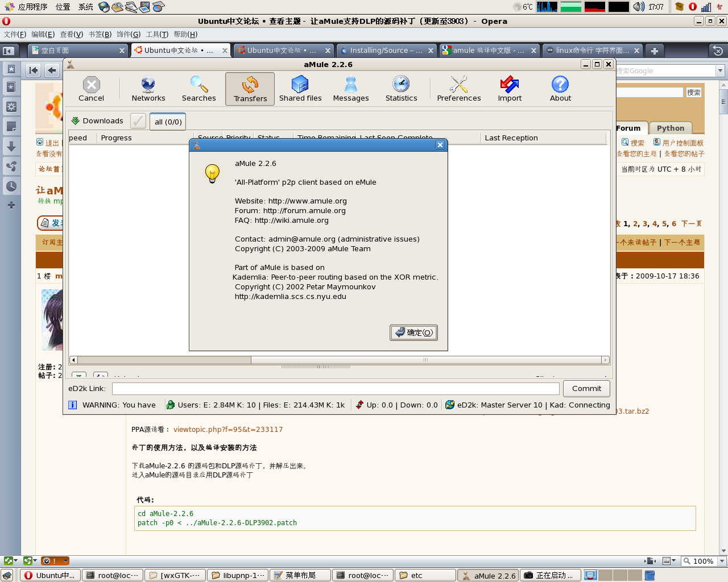Click the 下一个主题 link

pos(682,242)
